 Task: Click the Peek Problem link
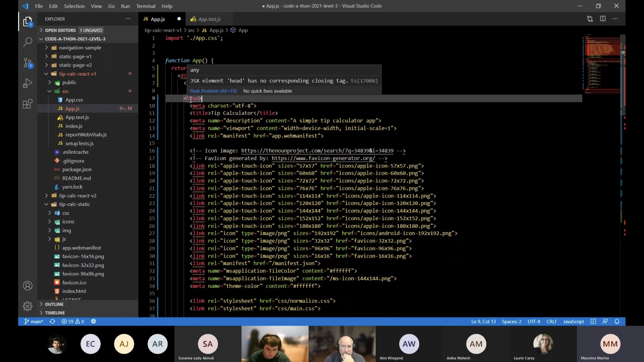[x=213, y=91]
